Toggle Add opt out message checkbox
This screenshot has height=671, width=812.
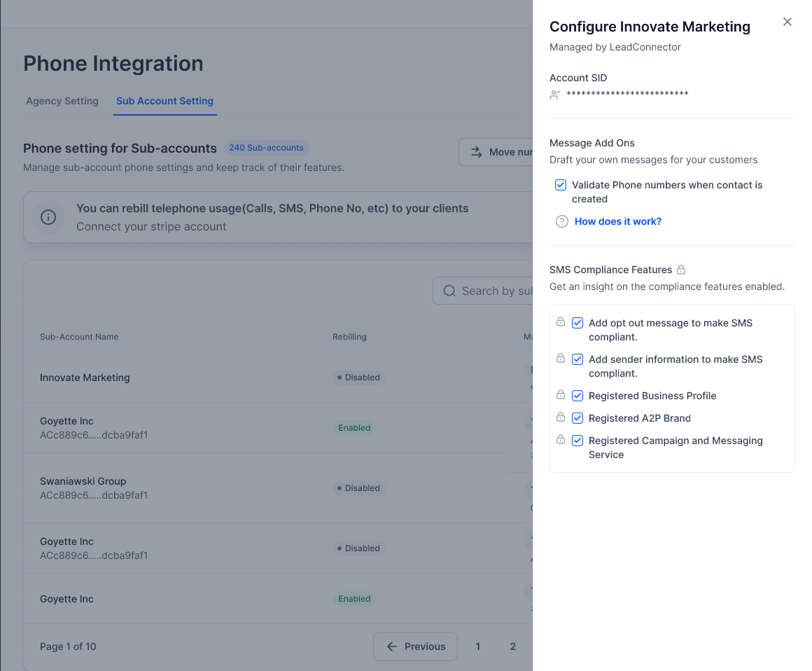(x=577, y=323)
